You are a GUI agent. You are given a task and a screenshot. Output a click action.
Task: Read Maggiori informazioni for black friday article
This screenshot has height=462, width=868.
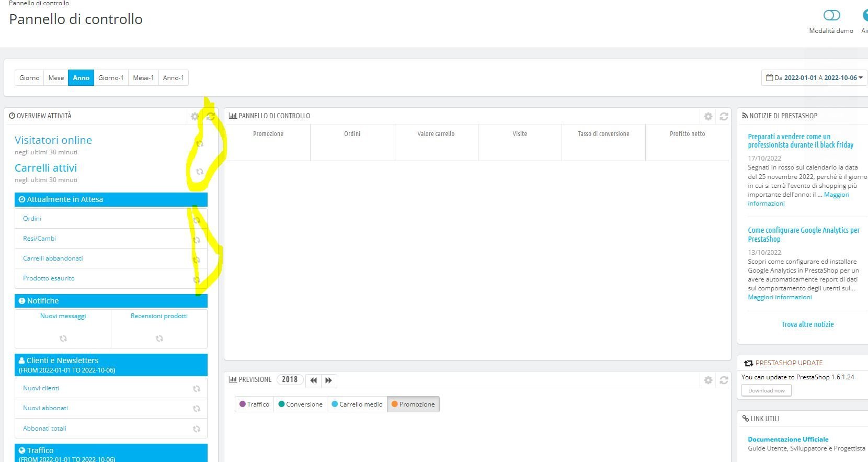click(x=798, y=199)
